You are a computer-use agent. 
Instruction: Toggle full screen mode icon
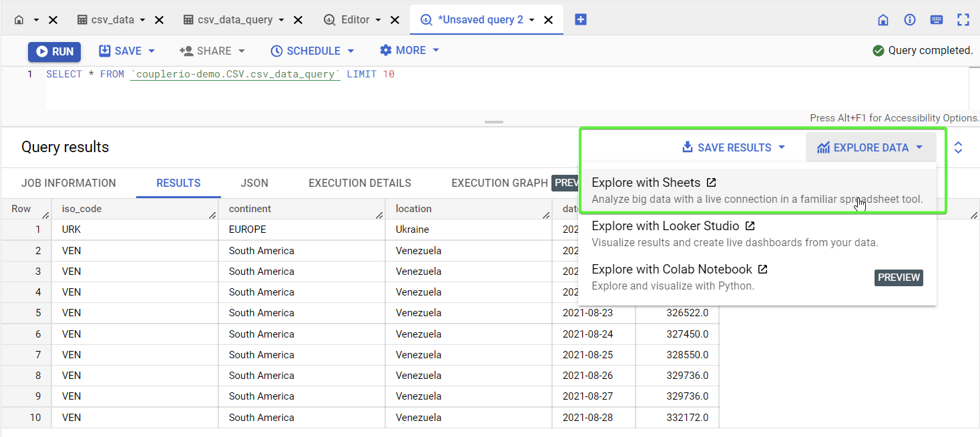tap(963, 20)
